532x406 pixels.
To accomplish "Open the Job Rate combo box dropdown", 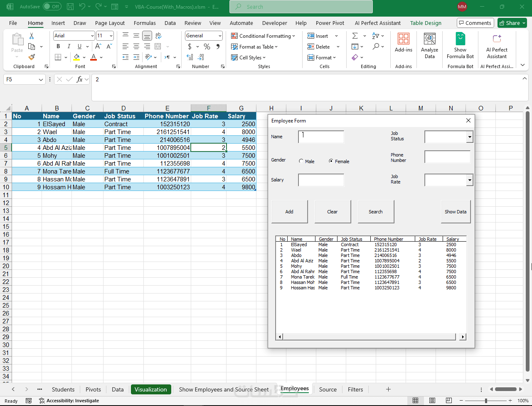I will coord(470,180).
